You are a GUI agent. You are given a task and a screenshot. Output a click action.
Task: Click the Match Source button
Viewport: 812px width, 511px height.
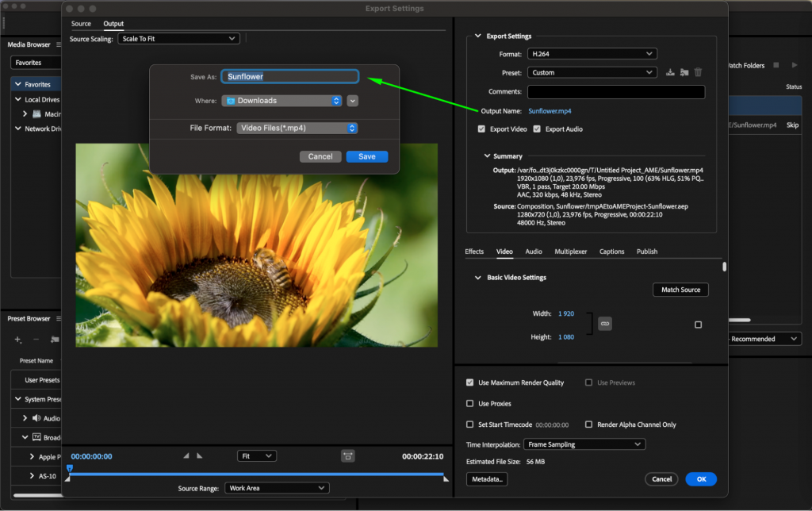tap(680, 290)
